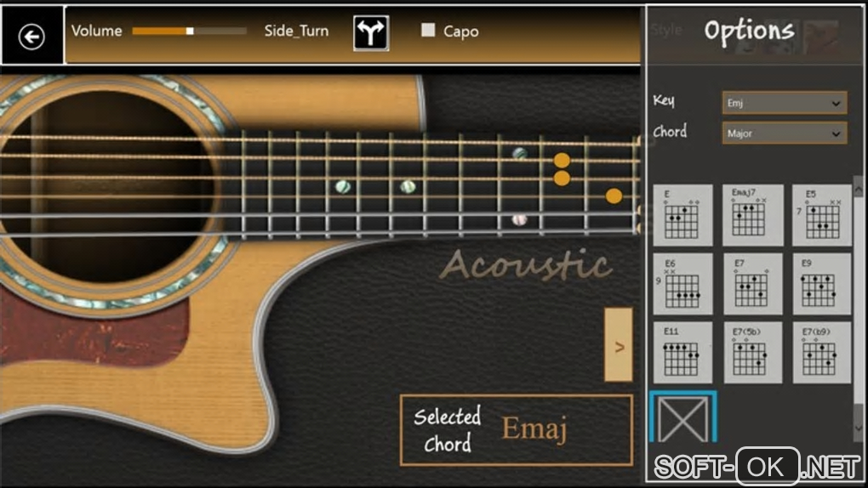Pick the E6 chord diagram
The width and height of the screenshot is (868, 488).
tap(682, 284)
